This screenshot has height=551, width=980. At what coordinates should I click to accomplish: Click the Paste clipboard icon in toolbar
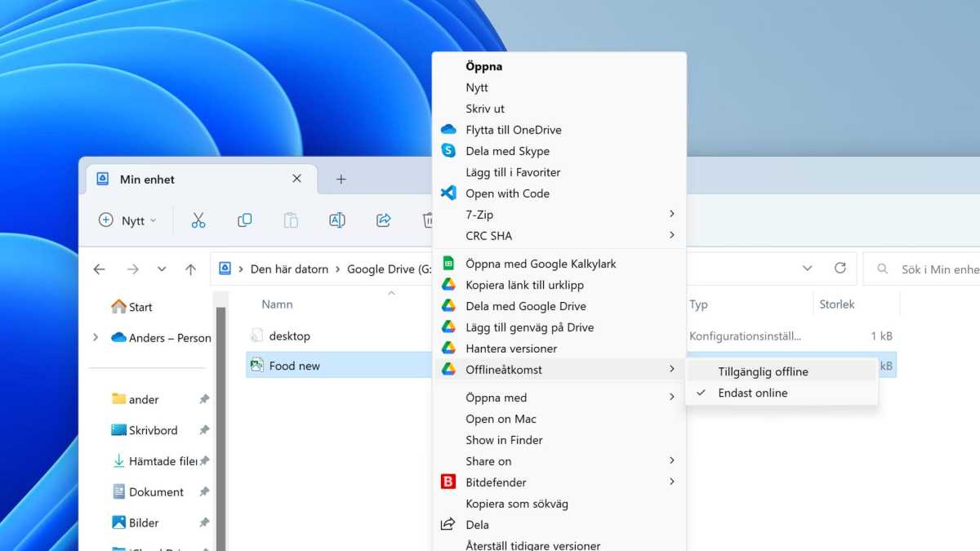[291, 220]
